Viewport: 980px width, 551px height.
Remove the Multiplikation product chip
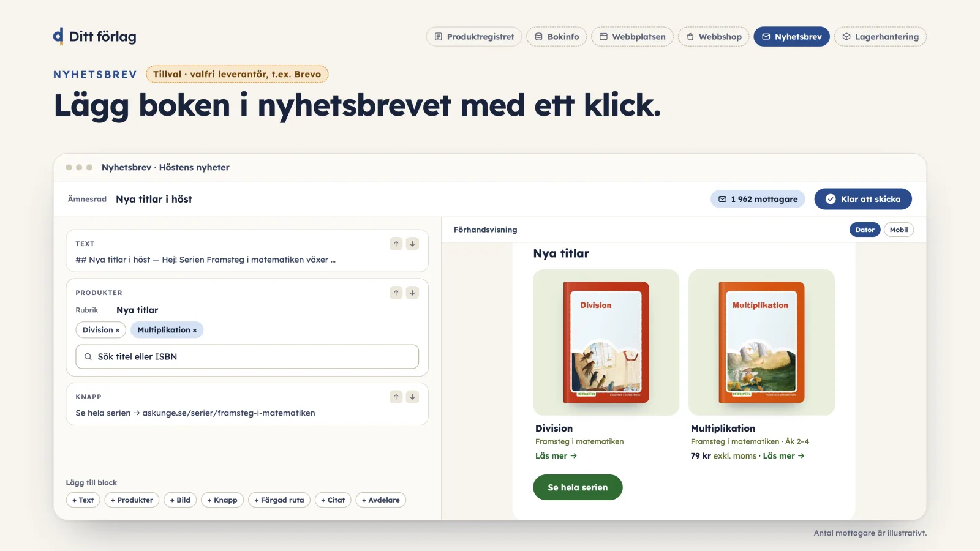coord(195,331)
